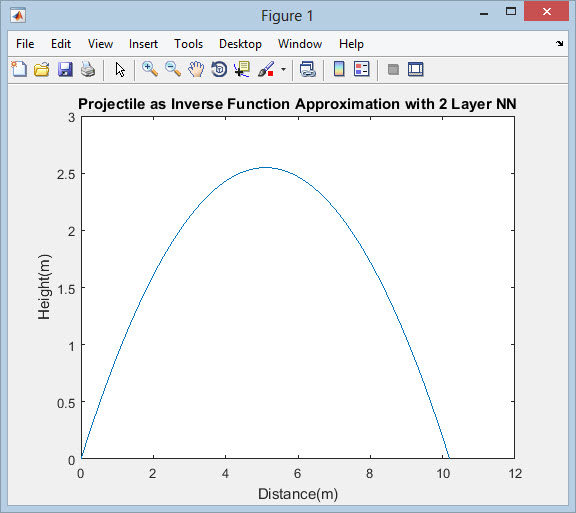Open the Tools menu
This screenshot has height=513, width=576.
click(188, 44)
